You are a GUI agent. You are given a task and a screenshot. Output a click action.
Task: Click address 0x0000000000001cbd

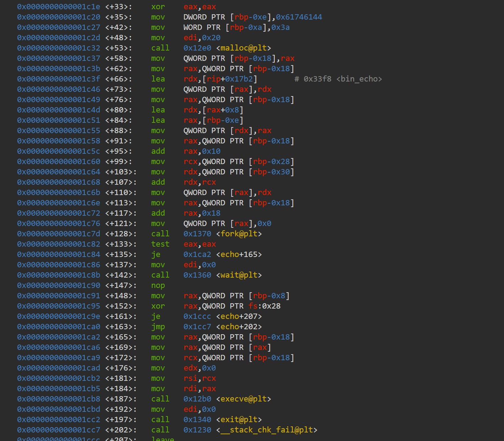click(x=59, y=409)
